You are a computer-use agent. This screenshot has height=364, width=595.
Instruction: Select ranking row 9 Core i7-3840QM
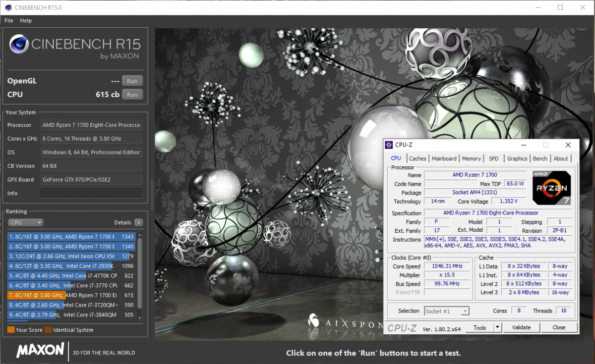[71, 314]
